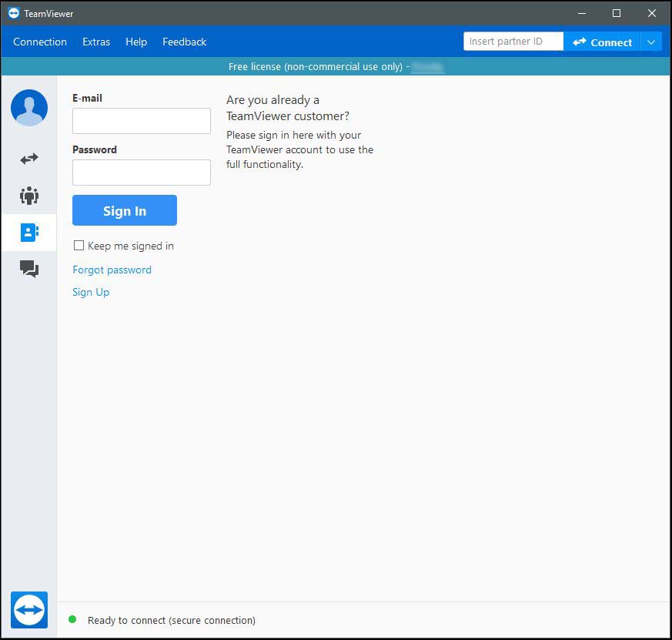This screenshot has width=672, height=640.
Task: Click the green connection status indicator
Action: pyautogui.click(x=72, y=619)
